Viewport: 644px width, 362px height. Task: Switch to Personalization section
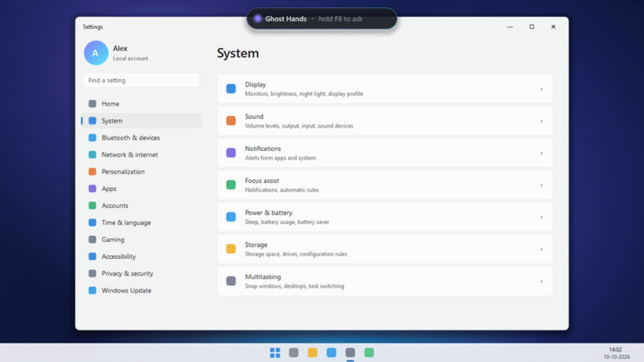(x=141, y=171)
